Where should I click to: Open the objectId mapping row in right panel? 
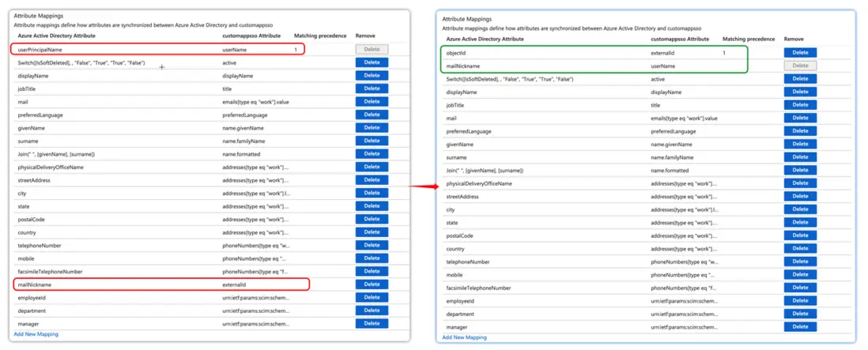point(456,53)
